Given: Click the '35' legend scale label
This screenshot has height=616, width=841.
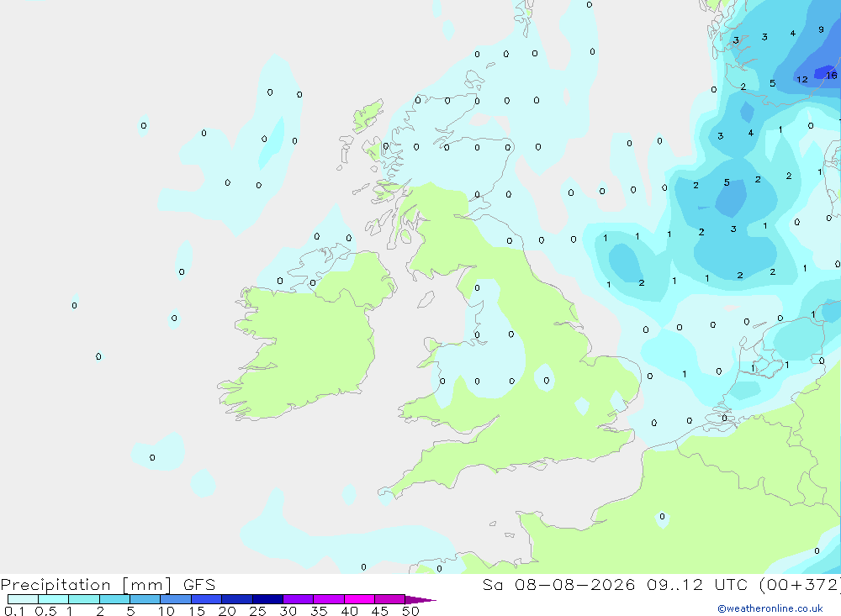Looking at the screenshot, I should pyautogui.click(x=319, y=611).
